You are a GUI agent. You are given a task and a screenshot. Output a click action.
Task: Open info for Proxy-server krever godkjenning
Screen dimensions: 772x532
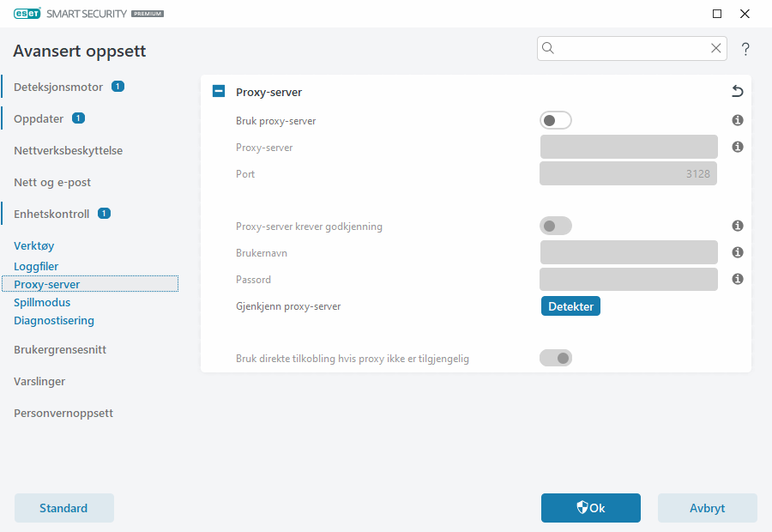tap(737, 226)
